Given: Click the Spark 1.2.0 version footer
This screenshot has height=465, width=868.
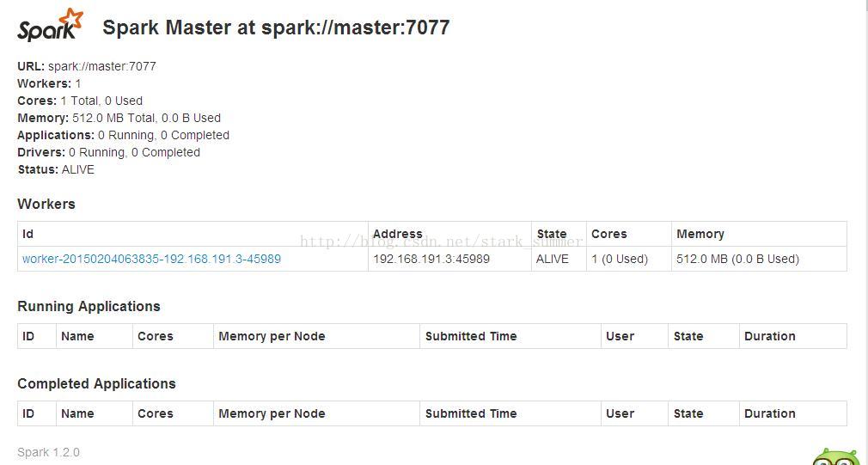Looking at the screenshot, I should click(x=48, y=452).
